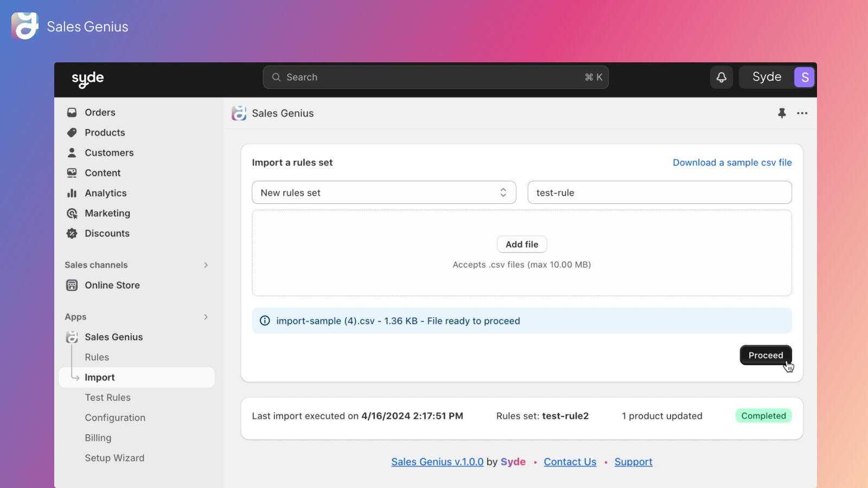Click the Discounts badge icon
Viewport: 868px width, 488px height.
point(72,234)
